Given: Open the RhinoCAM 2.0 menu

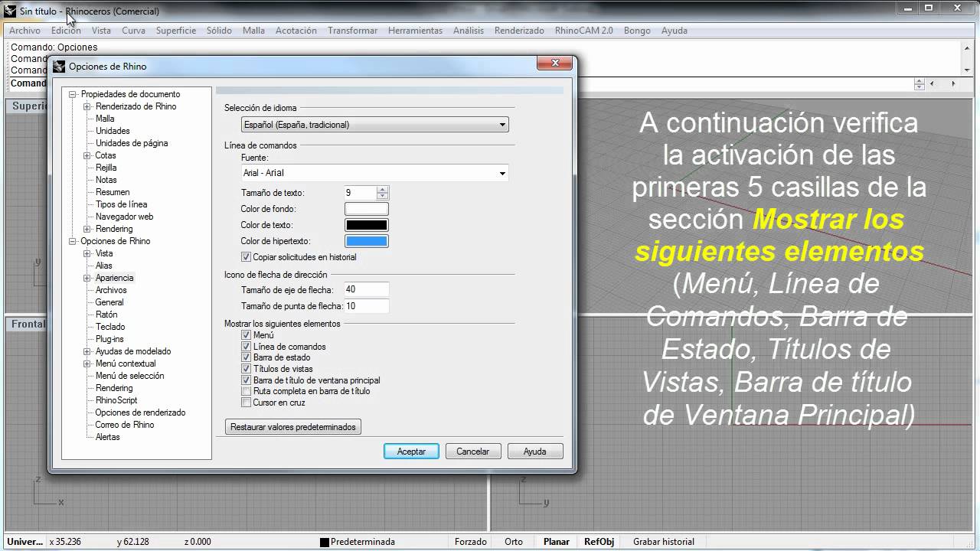Looking at the screenshot, I should (583, 31).
